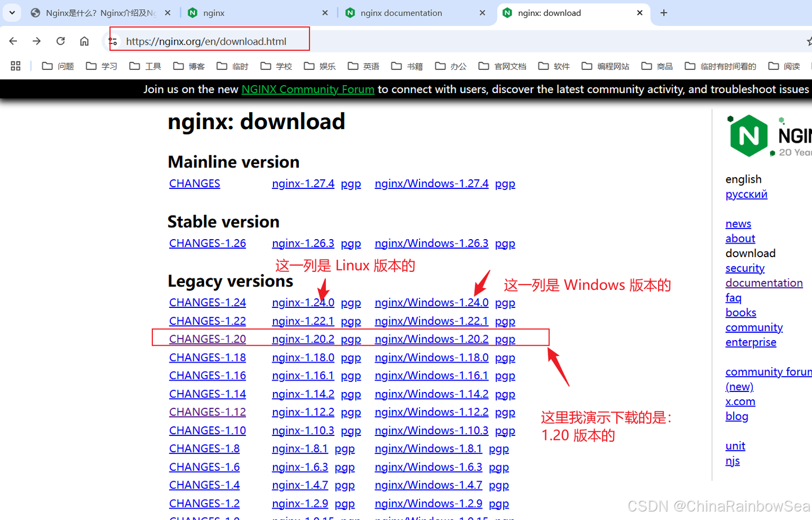Open the tab search chevron dropdown
Viewport: 812px width, 520px height.
tap(12, 12)
